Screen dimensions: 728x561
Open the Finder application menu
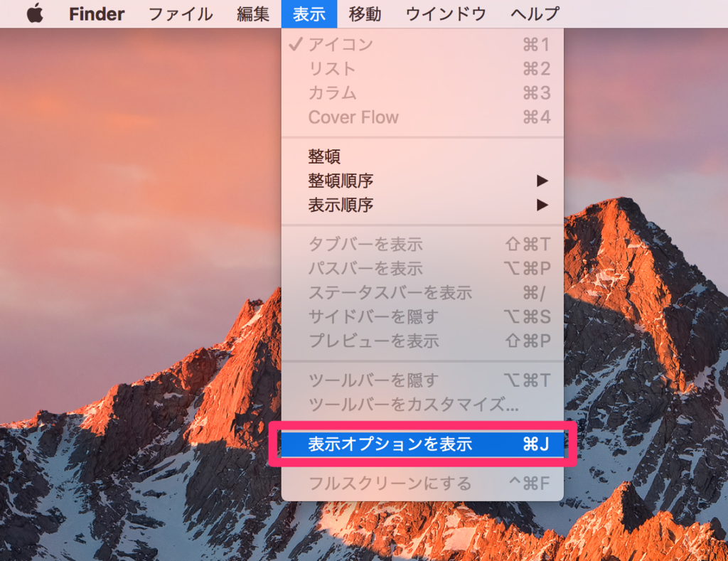97,14
